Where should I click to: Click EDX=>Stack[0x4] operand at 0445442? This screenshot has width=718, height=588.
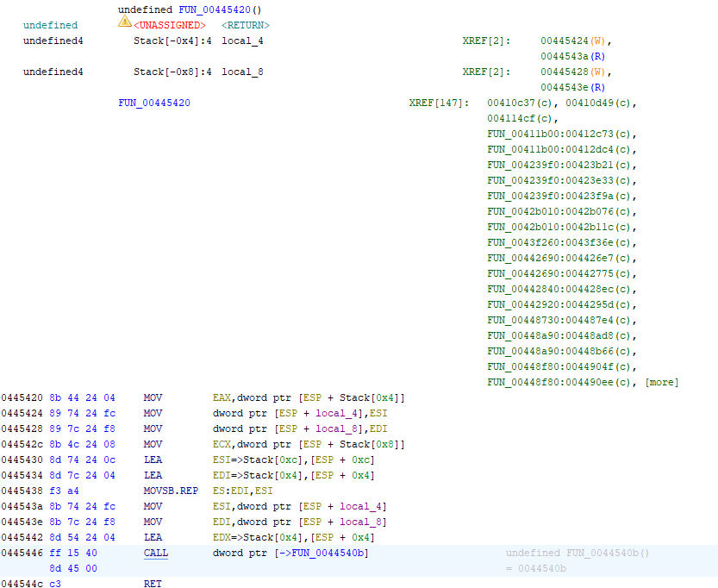258,539
